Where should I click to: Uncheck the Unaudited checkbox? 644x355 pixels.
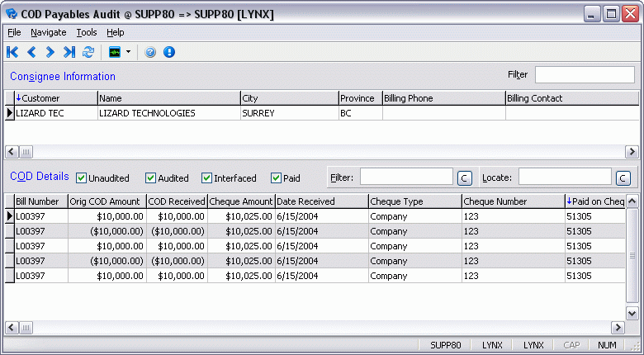coord(82,177)
